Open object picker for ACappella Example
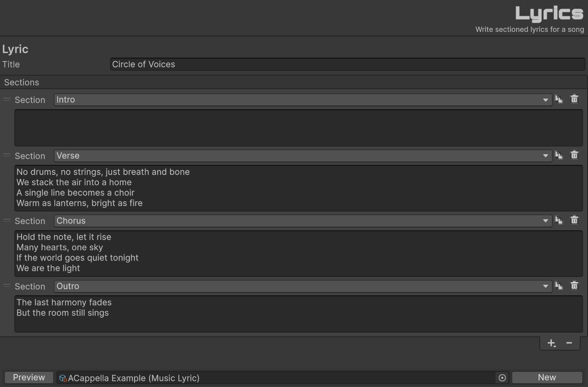This screenshot has height=387, width=588. (x=502, y=378)
